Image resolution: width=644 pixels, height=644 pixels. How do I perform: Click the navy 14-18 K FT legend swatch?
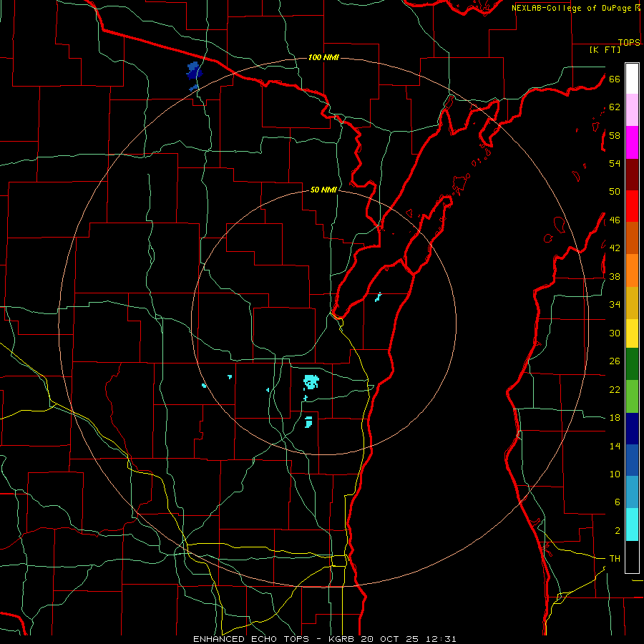tap(632, 429)
